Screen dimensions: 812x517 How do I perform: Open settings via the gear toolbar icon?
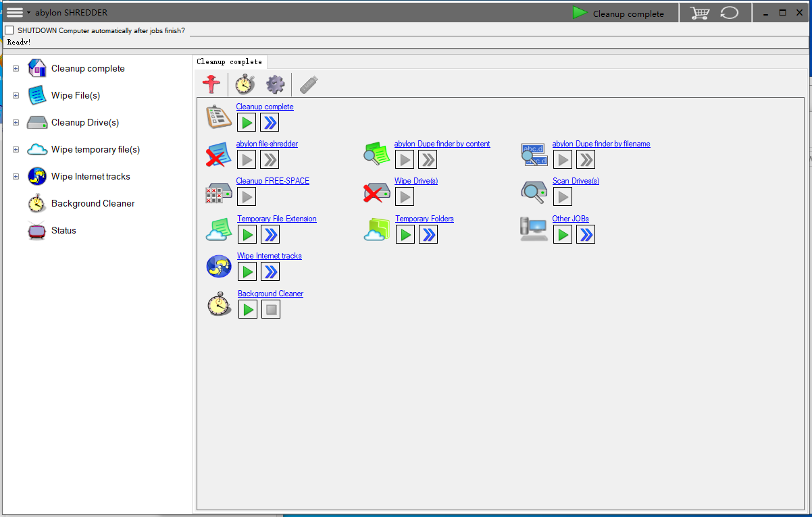tap(275, 84)
